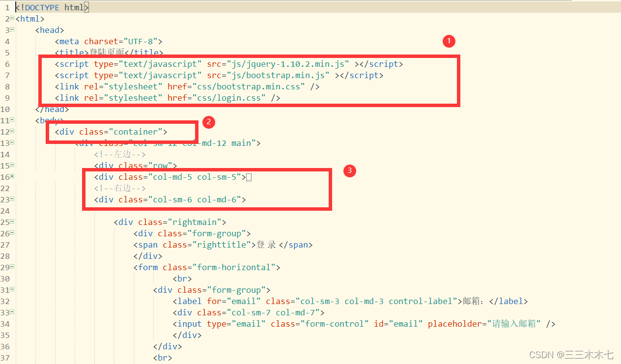This screenshot has height=364, width=621.
Task: Click line number 32 in the gutter
Action: point(5,301)
